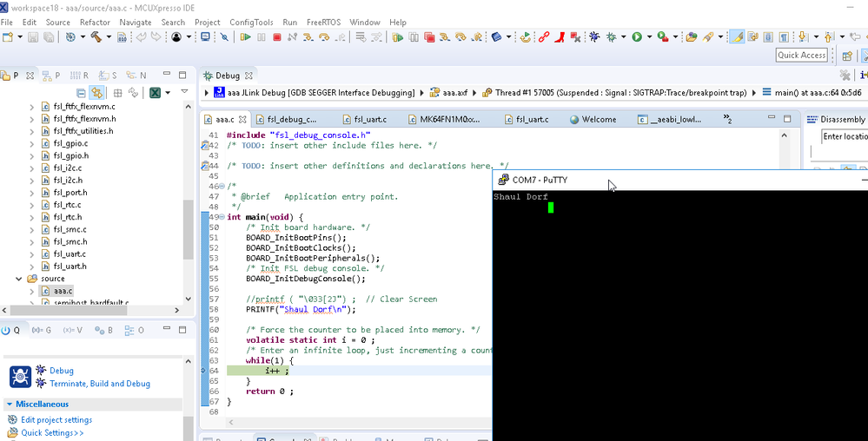The width and height of the screenshot is (868, 441).
Task: Expand the fsl_gpio.c tree node
Action: point(33,144)
